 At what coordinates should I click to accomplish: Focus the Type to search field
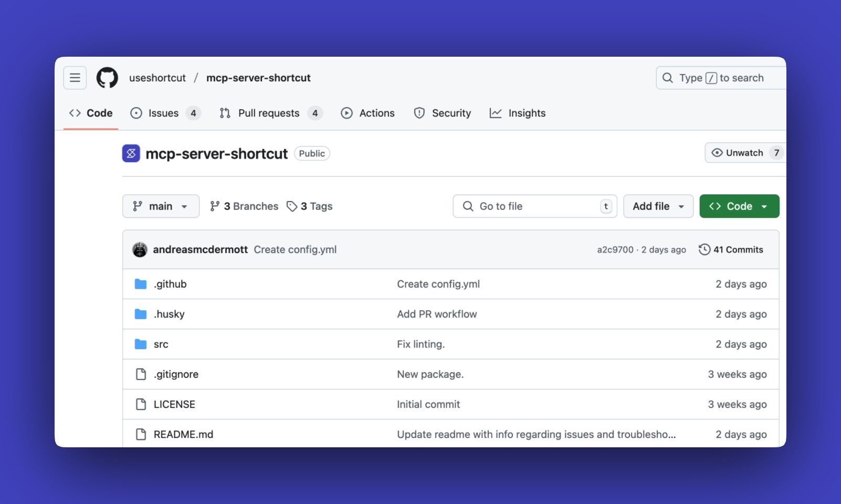(x=721, y=78)
